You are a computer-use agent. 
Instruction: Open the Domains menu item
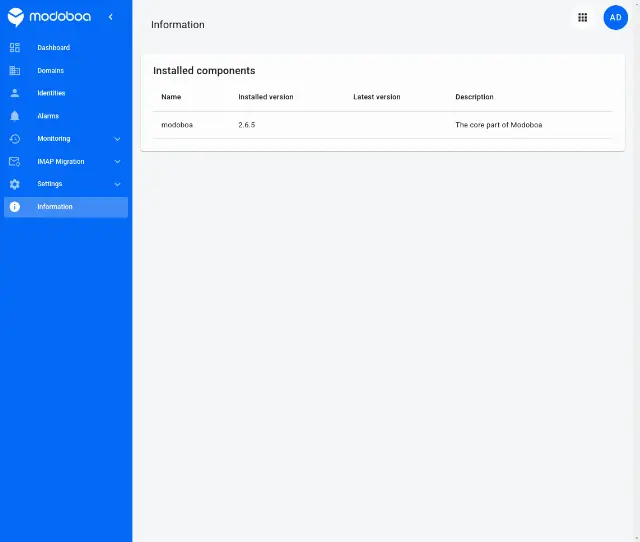(x=66, y=71)
